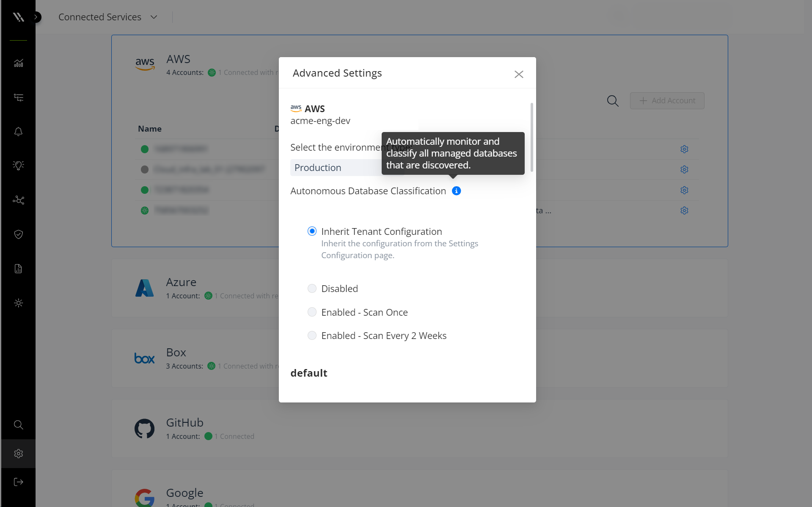The image size is (812, 507).
Task: Click the sun-shaped icon in sidebar
Action: point(18,303)
